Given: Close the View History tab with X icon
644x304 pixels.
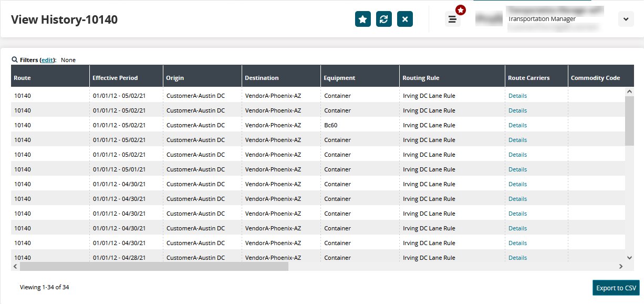Looking at the screenshot, I should coord(405,19).
